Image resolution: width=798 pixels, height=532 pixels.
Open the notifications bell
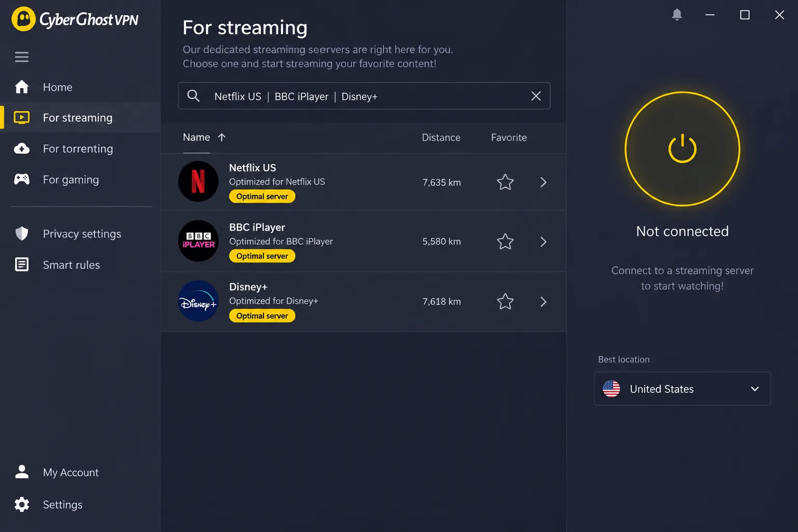(677, 15)
